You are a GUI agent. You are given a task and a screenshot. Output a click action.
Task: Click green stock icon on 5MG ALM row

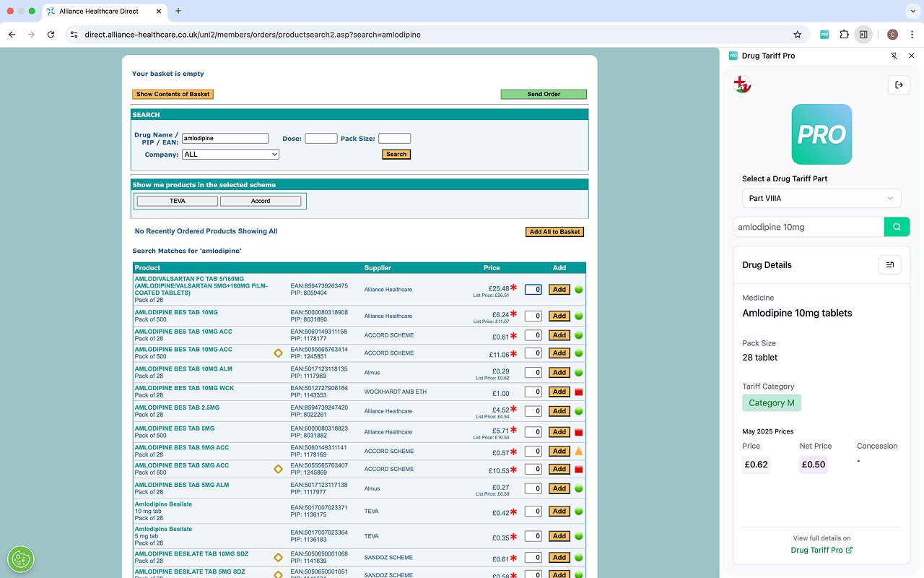point(578,488)
